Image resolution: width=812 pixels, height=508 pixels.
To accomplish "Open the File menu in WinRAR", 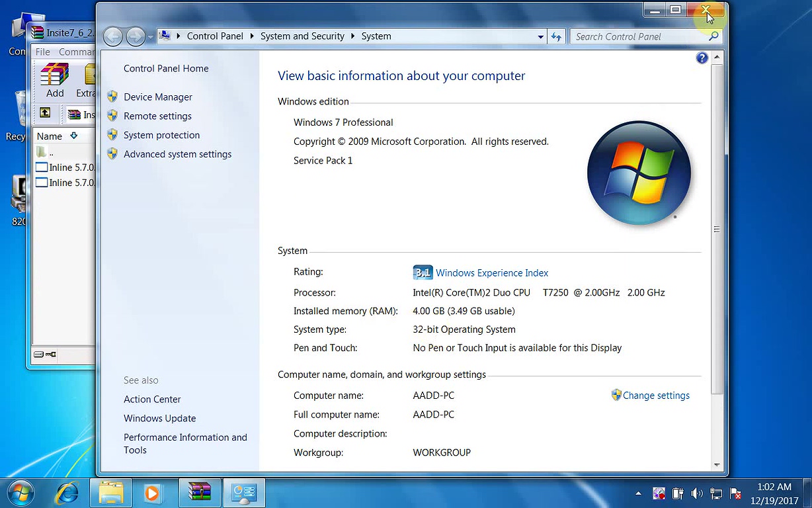I will click(x=43, y=52).
